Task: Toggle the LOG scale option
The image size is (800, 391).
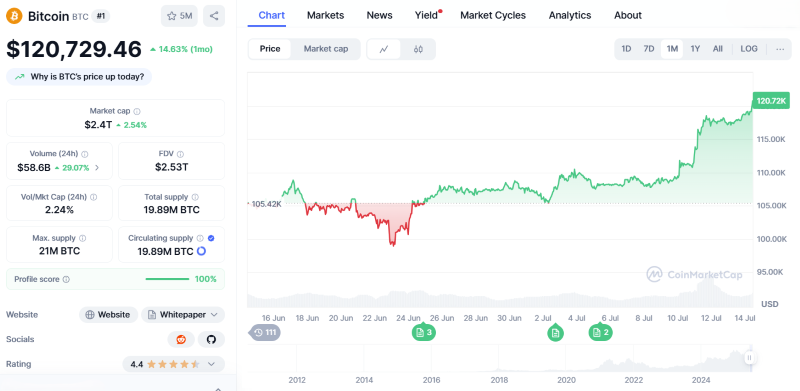Action: coord(749,49)
